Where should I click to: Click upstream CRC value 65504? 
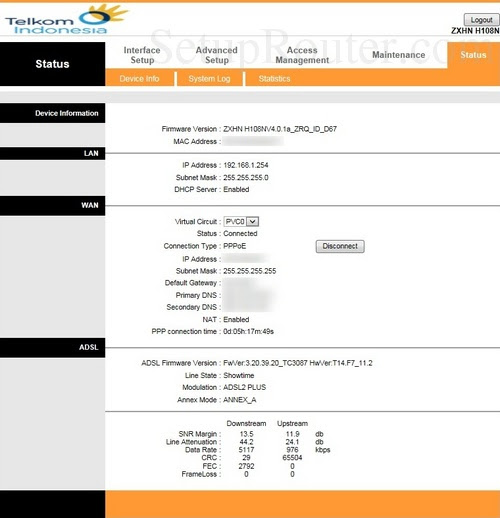(292, 458)
